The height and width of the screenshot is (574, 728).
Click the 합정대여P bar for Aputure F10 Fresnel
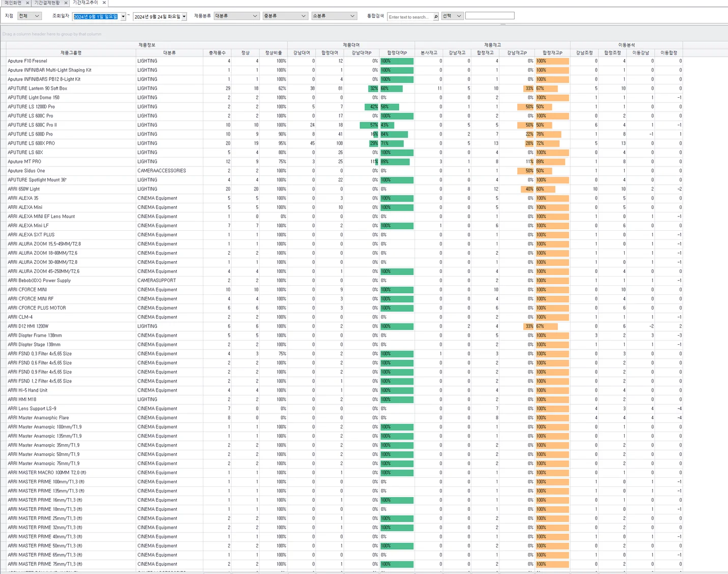[397, 61]
